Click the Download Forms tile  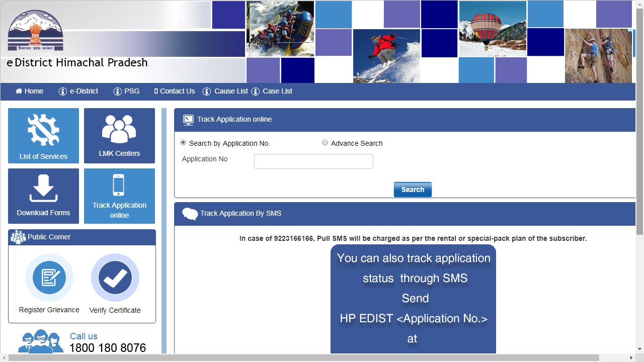[x=43, y=196]
